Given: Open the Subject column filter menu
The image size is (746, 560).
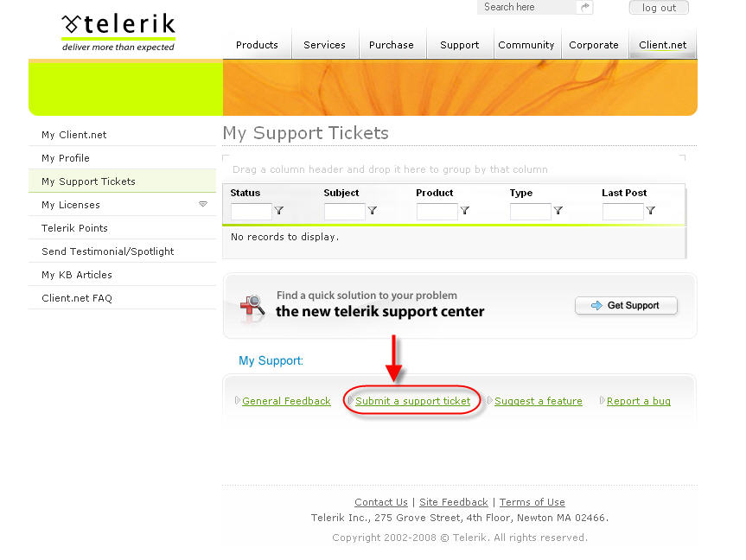Looking at the screenshot, I should point(373,211).
